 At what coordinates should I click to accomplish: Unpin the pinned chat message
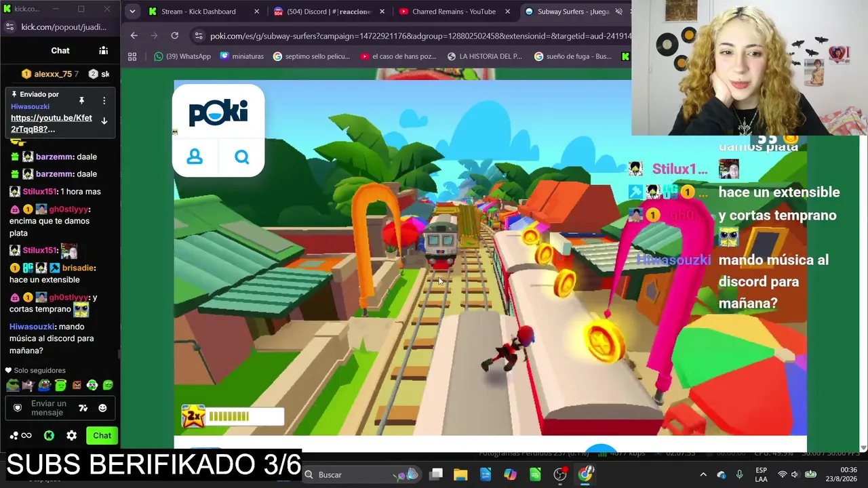[81, 100]
